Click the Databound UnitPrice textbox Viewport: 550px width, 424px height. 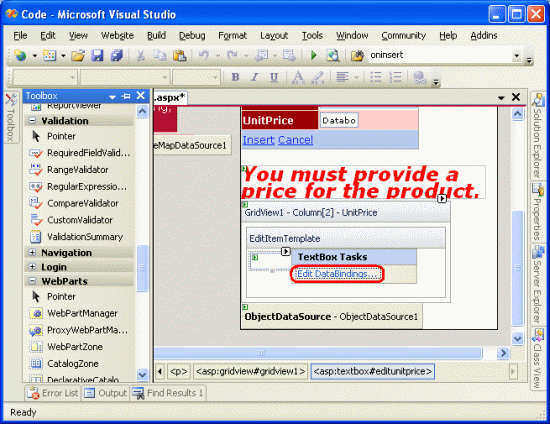pos(339,121)
